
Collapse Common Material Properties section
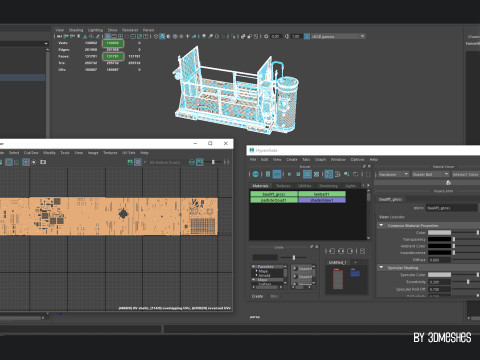381,225
